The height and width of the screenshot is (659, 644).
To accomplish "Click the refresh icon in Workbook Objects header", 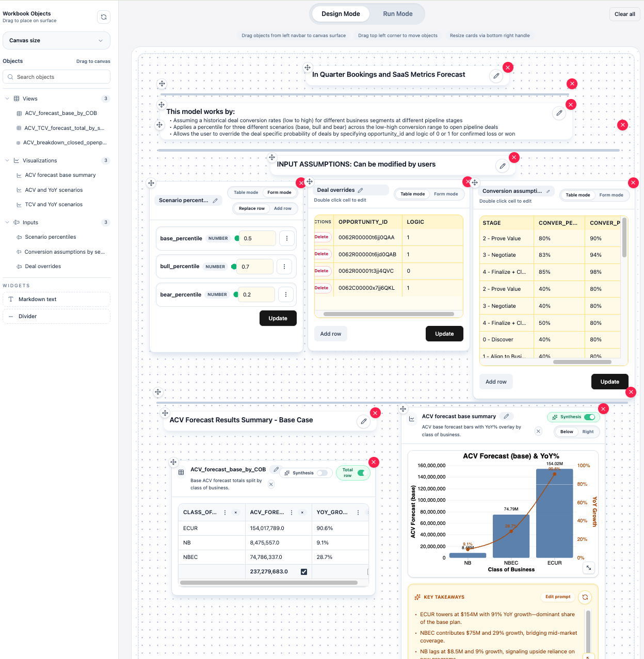I will click(104, 17).
